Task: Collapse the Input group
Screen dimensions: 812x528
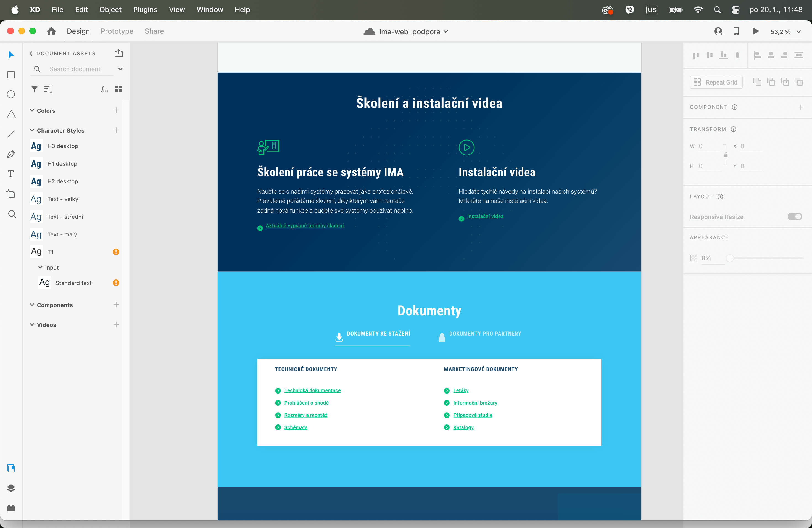Action: pyautogui.click(x=40, y=267)
